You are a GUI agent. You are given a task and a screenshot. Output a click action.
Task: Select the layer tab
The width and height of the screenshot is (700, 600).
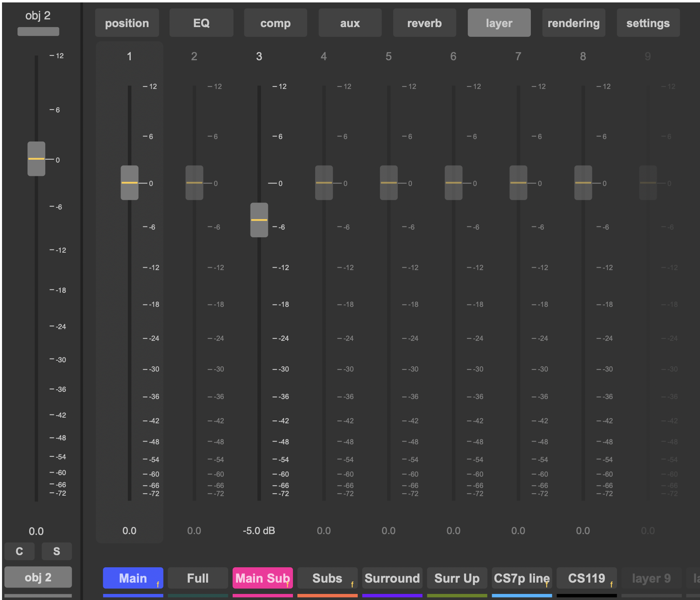[499, 23]
